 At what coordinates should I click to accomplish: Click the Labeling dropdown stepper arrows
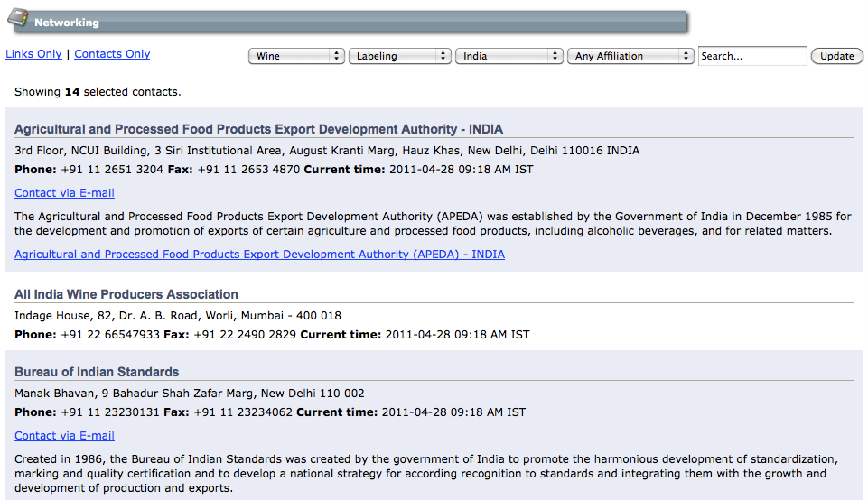click(x=443, y=56)
